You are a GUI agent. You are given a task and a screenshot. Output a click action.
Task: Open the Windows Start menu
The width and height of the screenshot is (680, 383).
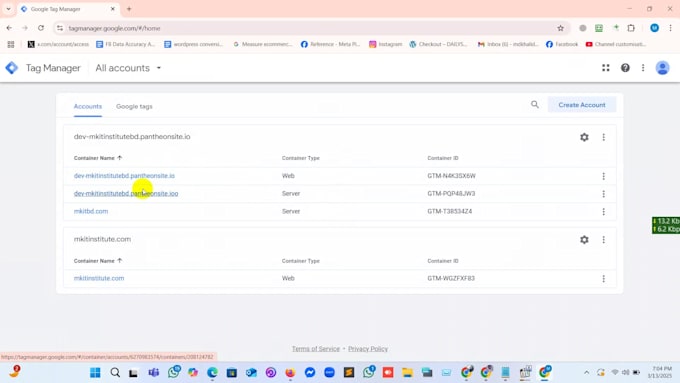tap(95, 372)
